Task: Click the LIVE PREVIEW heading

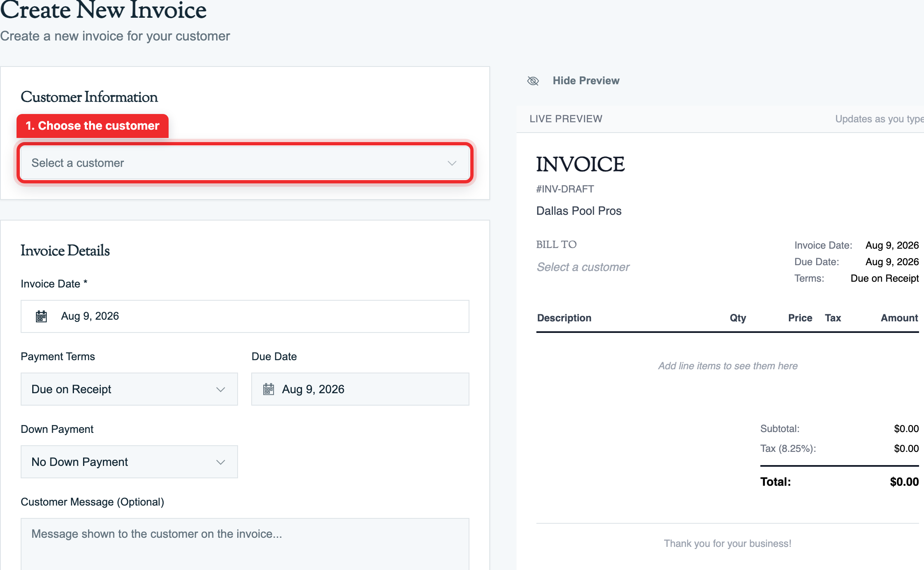Action: pyautogui.click(x=566, y=119)
